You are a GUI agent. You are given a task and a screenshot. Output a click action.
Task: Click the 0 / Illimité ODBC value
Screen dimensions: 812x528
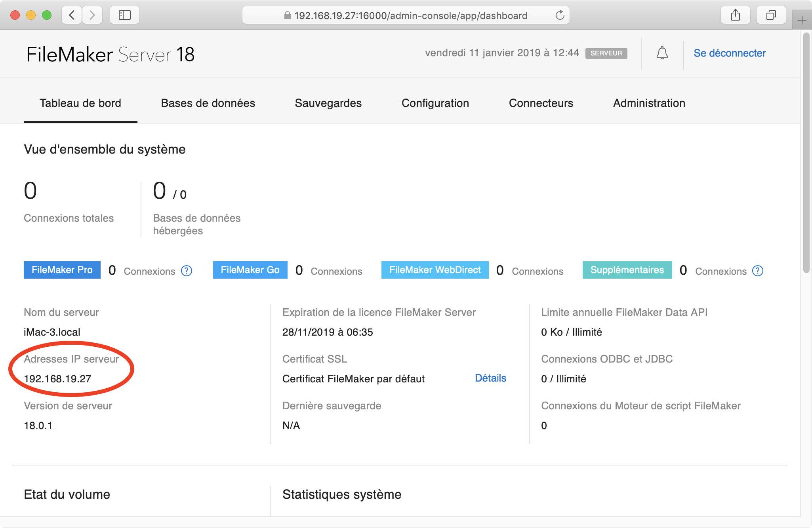pyautogui.click(x=564, y=379)
